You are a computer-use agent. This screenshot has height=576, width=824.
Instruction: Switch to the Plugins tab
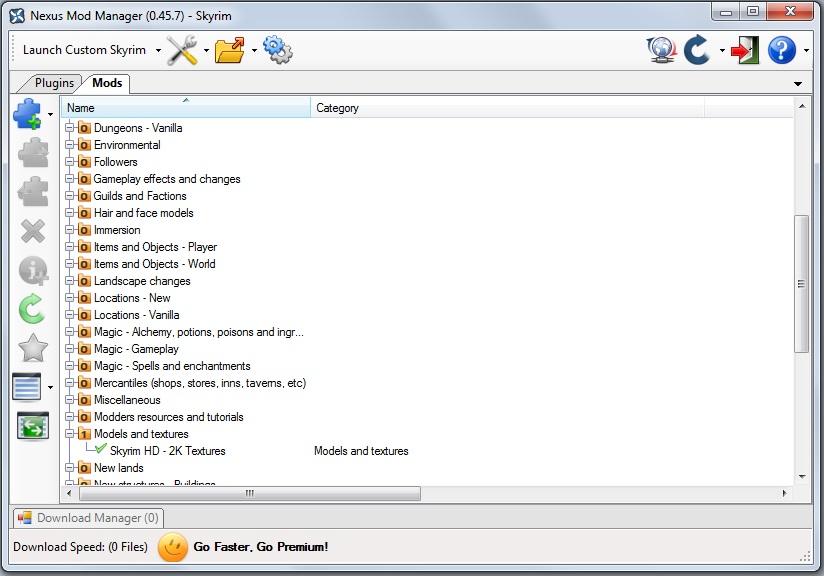[54, 83]
